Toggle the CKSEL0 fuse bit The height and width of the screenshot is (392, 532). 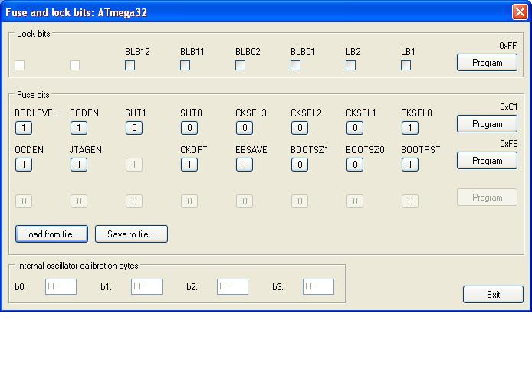tap(410, 128)
